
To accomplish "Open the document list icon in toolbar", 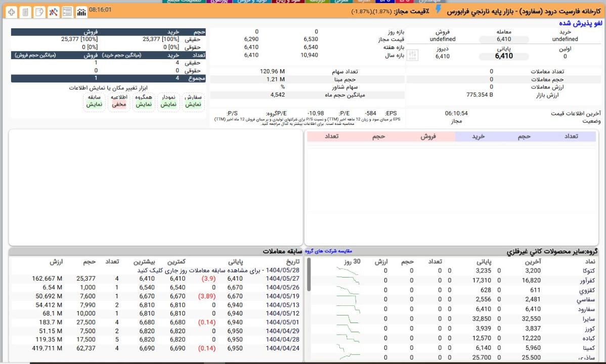I will [25, 12].
